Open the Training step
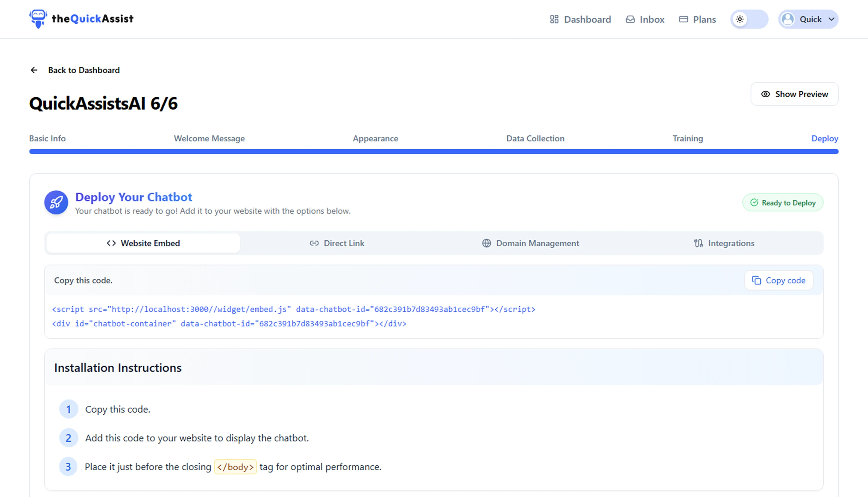 coord(688,139)
